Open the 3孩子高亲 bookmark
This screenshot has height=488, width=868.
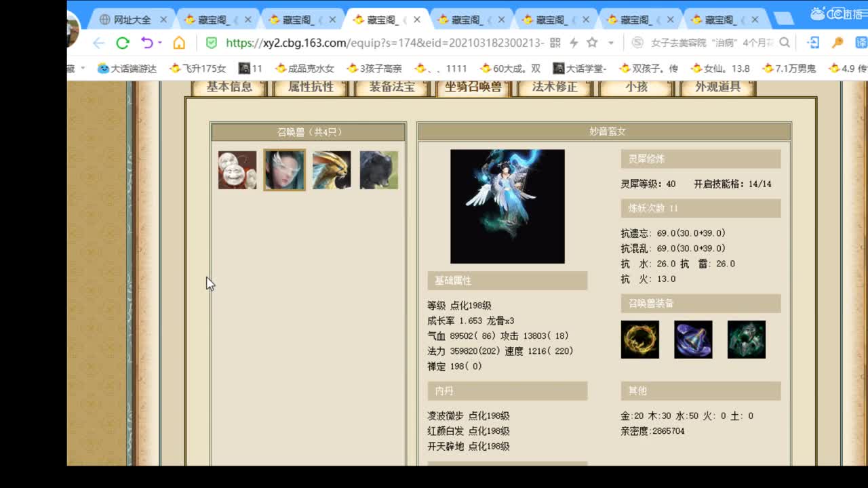click(x=374, y=68)
